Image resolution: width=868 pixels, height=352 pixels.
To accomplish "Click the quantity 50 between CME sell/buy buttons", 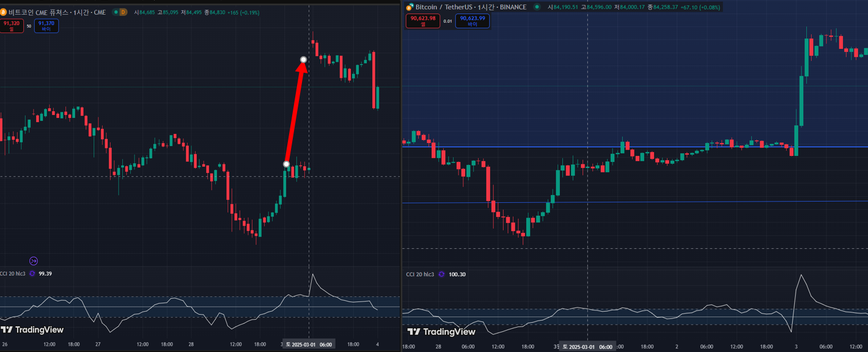I will 29,26.
